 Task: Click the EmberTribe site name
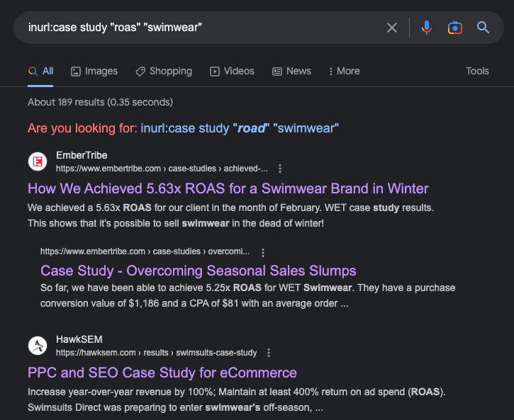pyautogui.click(x=82, y=155)
